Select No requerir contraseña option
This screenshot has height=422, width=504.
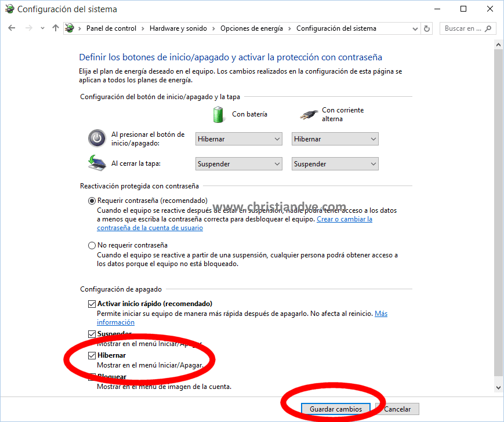click(x=92, y=245)
